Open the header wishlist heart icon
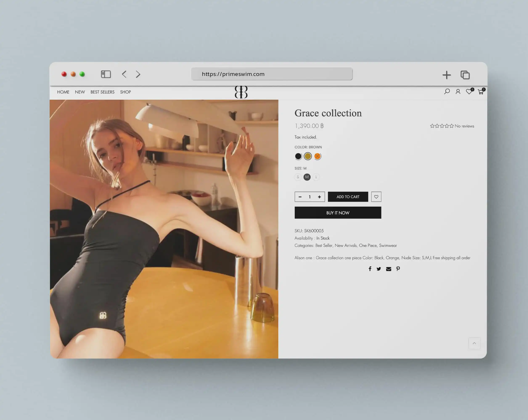This screenshot has height=420, width=528. pos(469,92)
